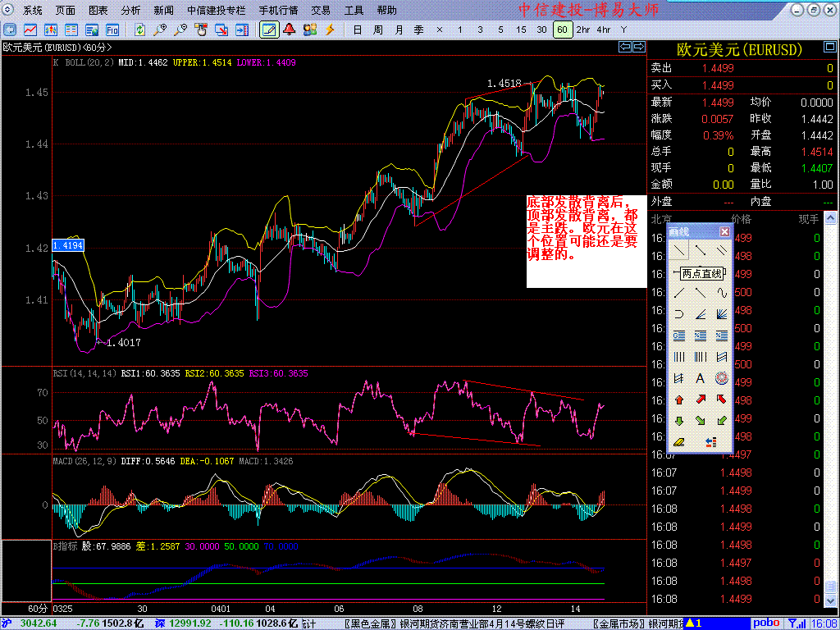Select the Y period button
This screenshot has height=630, width=840.
[x=623, y=30]
